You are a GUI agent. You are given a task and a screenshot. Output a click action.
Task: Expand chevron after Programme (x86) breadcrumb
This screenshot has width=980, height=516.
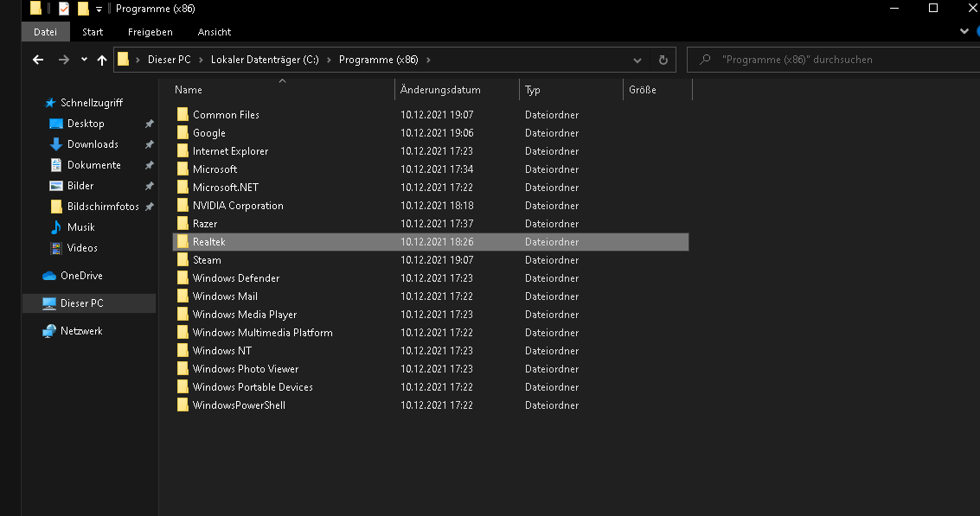pyautogui.click(x=428, y=60)
